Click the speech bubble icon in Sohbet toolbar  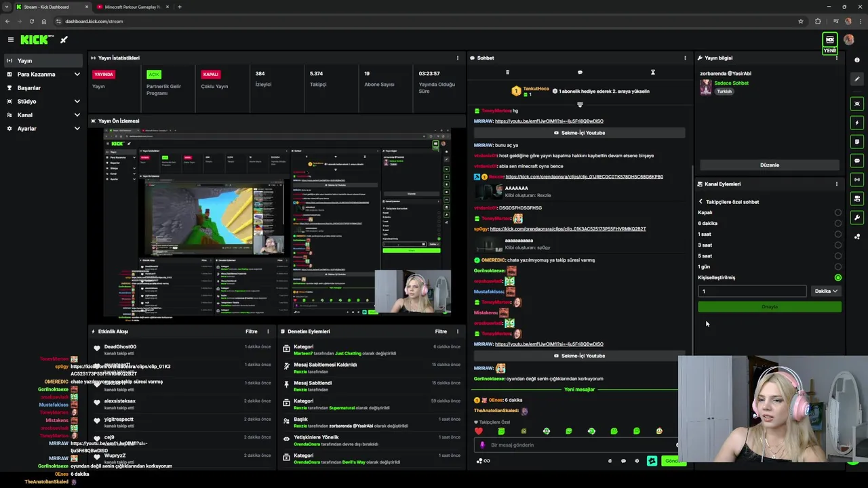point(580,73)
